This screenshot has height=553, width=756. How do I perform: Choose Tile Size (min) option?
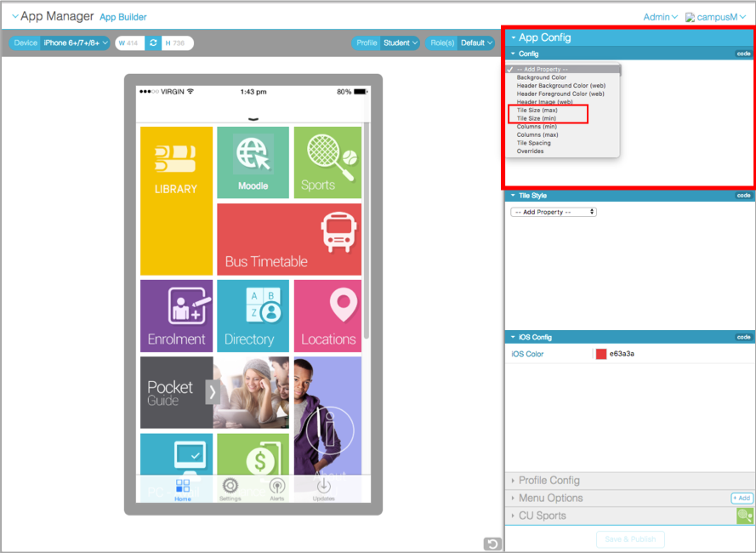(536, 118)
